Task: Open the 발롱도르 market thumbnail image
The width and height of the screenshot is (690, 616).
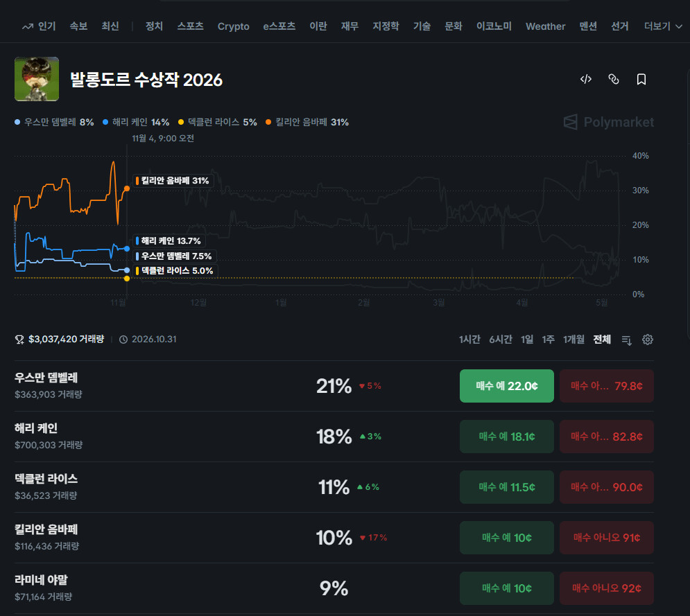Action: tap(37, 79)
